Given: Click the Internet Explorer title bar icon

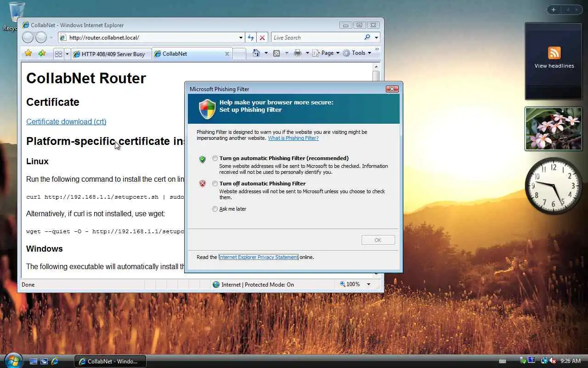Looking at the screenshot, I should pos(26,25).
